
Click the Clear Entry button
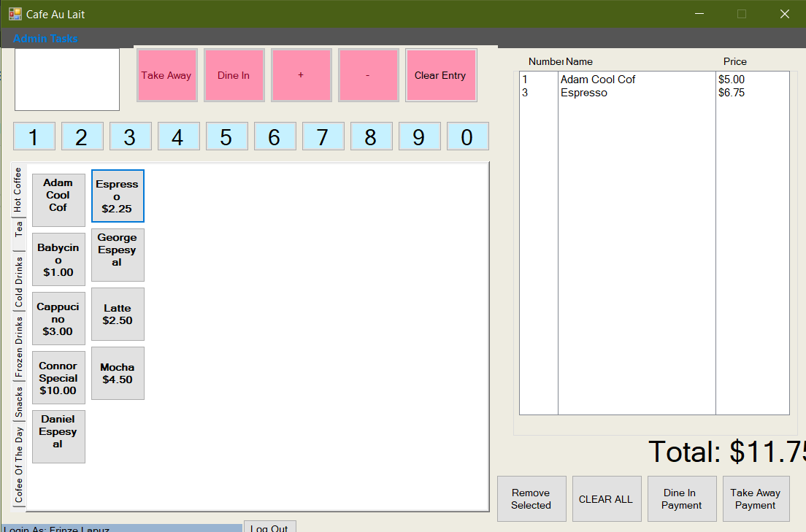[441, 74]
